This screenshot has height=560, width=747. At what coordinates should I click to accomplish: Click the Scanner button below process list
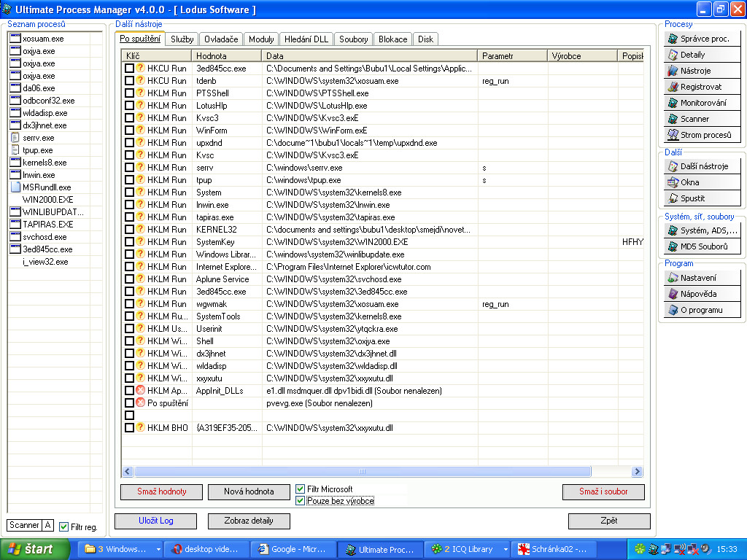coord(24,525)
